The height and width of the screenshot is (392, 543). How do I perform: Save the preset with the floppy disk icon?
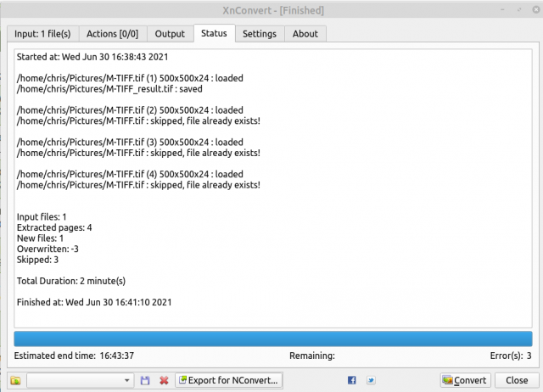[x=145, y=381]
